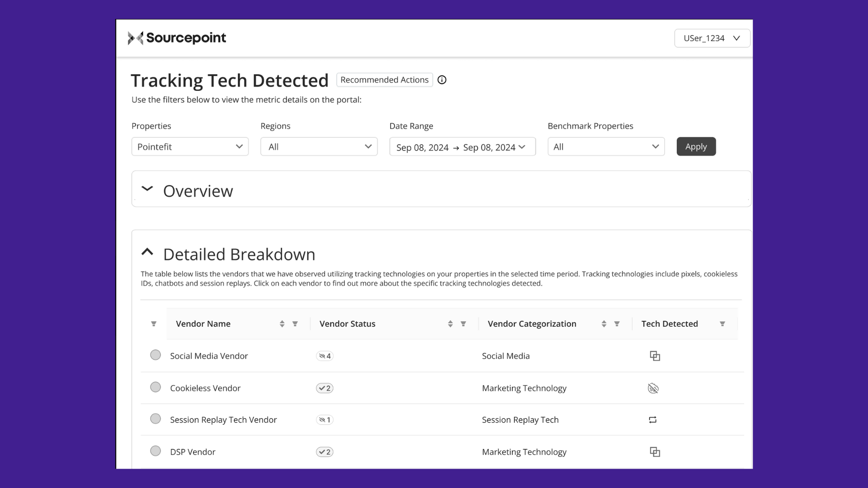The image size is (868, 488).
Task: Open the Date Range picker field
Action: click(462, 147)
